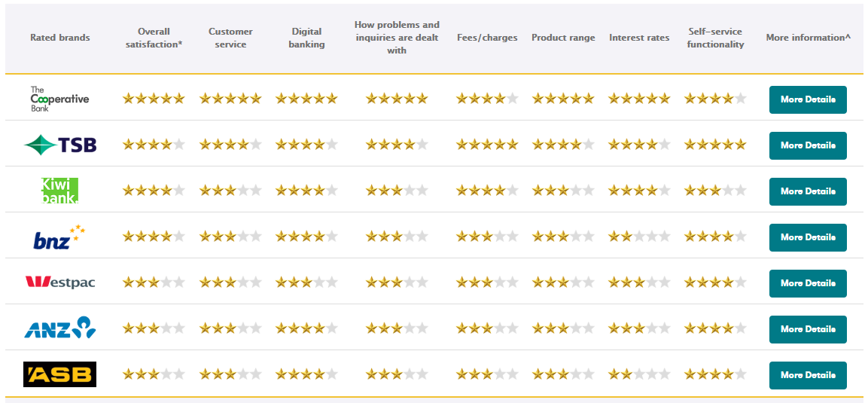868x403 pixels.
Task: Click The Co-operative Bank logo
Action: click(x=59, y=99)
